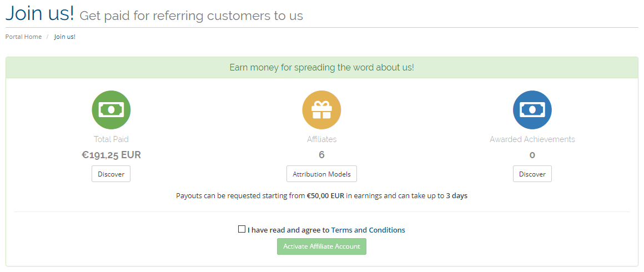Click the €50,00 EUR payout threshold text
Screen dimensions: 644x272
pos(325,196)
